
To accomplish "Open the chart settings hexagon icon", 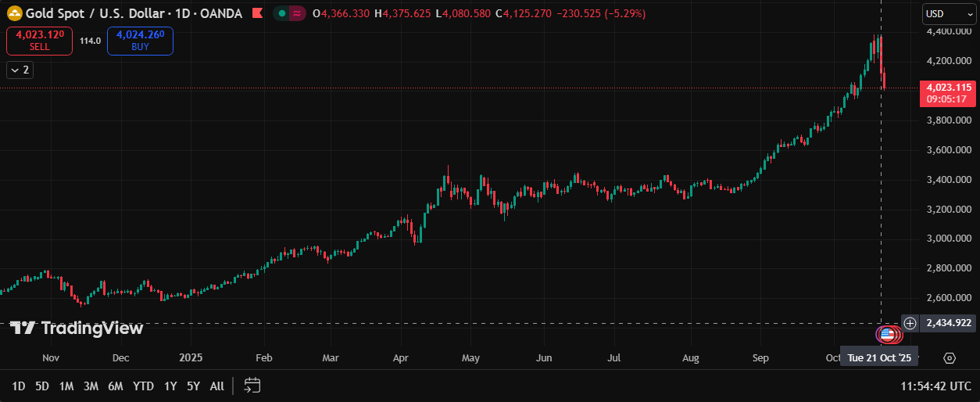I will click(x=950, y=357).
